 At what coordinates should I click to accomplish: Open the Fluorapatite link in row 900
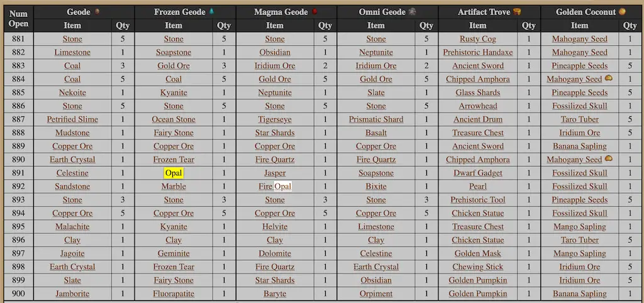174,294
